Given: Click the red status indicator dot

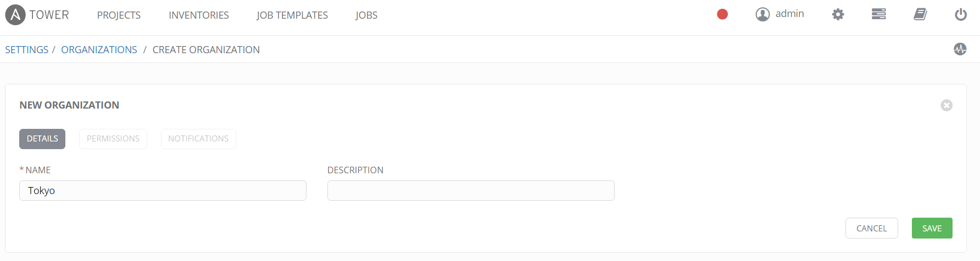Looking at the screenshot, I should (722, 14).
